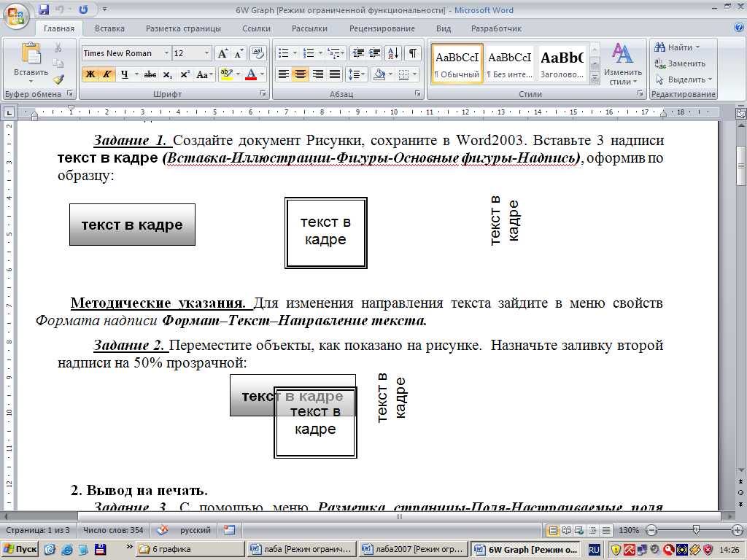This screenshot has height=560, width=747.
Task: Switch to the Вставка tab
Action: (x=109, y=28)
